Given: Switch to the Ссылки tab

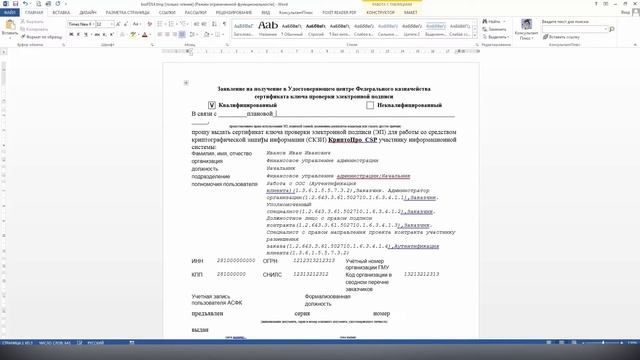Looking at the screenshot, I should coord(167,13).
